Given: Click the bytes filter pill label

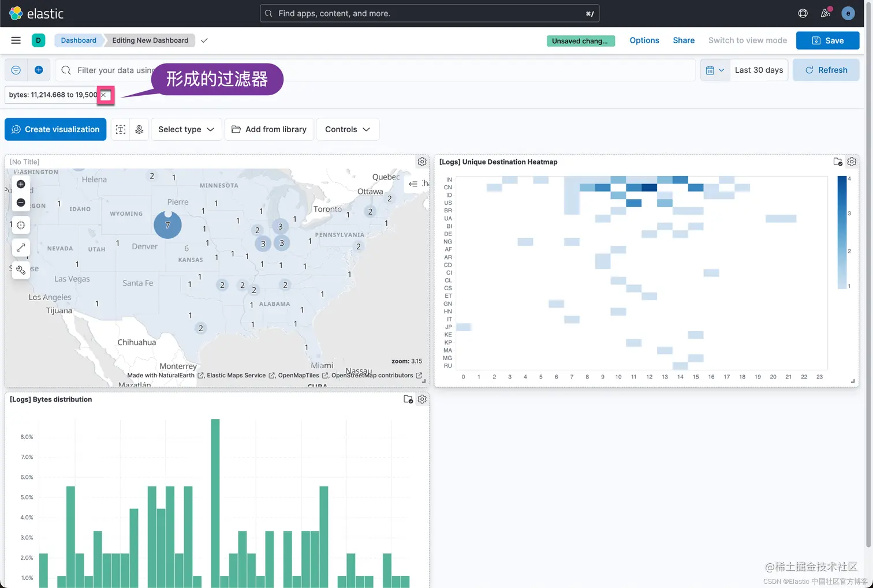Looking at the screenshot, I should coord(53,95).
